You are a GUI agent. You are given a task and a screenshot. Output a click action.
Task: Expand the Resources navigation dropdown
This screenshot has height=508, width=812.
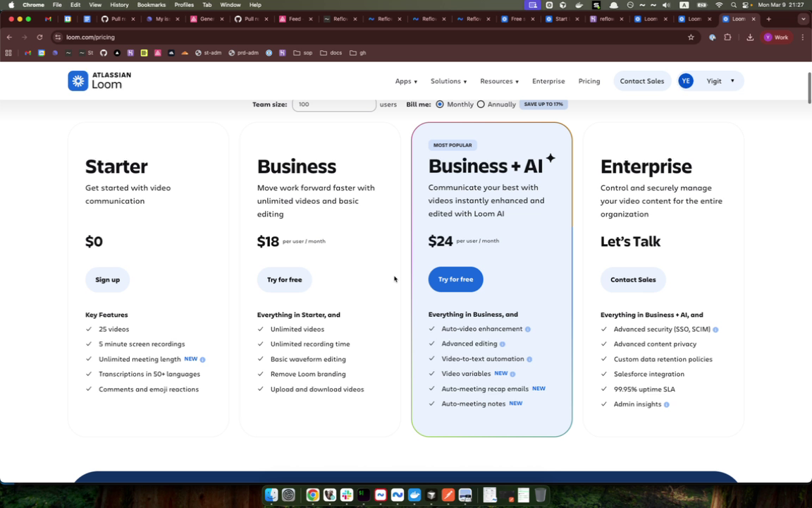click(x=499, y=81)
